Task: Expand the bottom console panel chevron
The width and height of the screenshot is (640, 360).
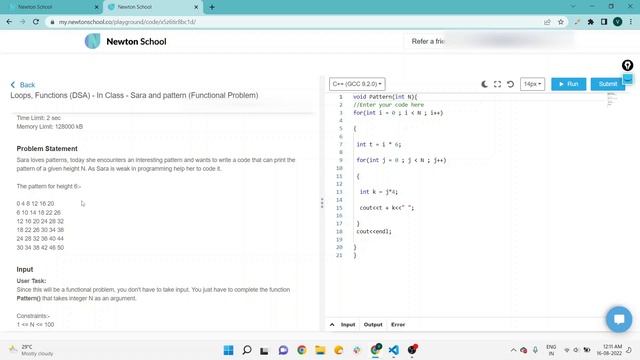Action: pos(332,324)
